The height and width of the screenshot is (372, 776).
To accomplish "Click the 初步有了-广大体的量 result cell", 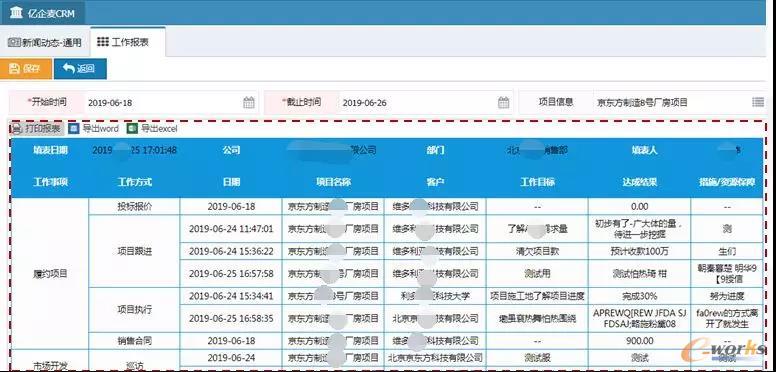I will 639,229.
